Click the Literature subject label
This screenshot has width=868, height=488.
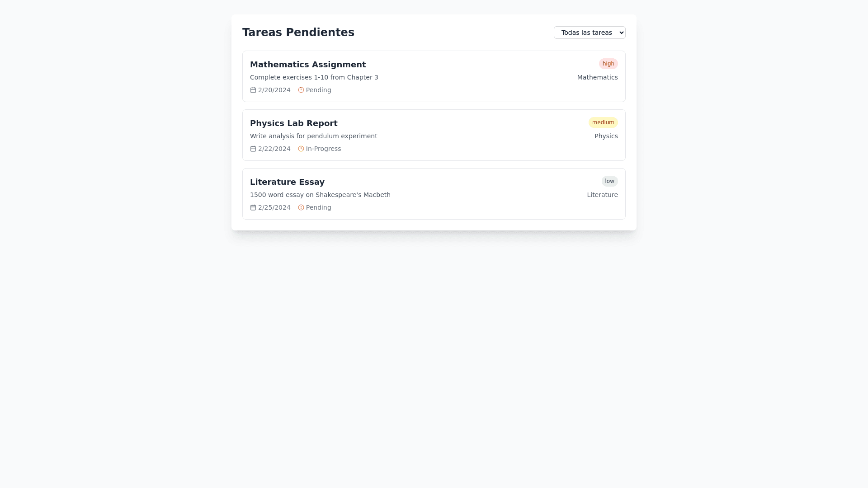coord(602,195)
